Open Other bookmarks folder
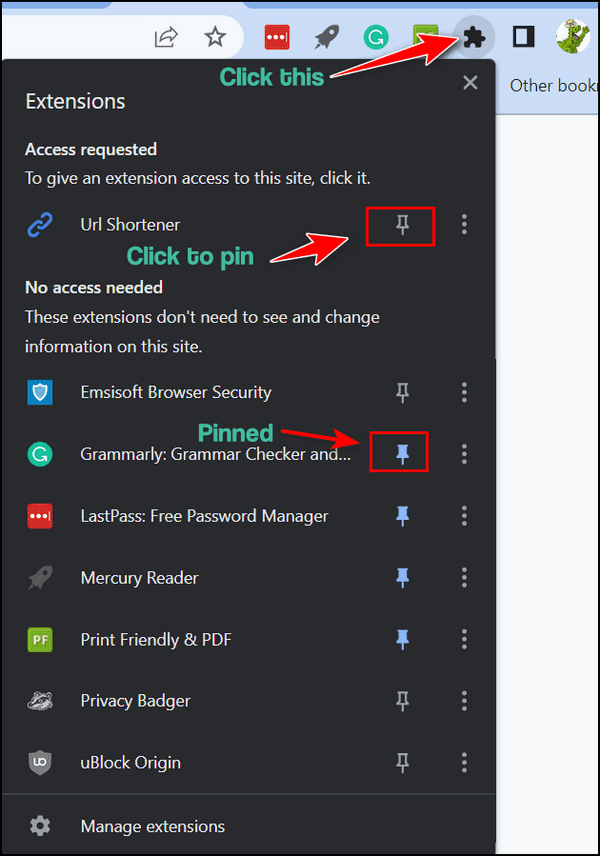The height and width of the screenshot is (856, 600). point(554,86)
